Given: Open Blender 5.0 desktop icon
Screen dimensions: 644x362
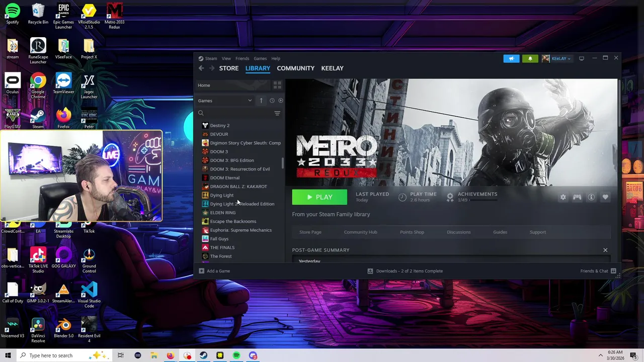Looking at the screenshot, I should click(63, 327).
